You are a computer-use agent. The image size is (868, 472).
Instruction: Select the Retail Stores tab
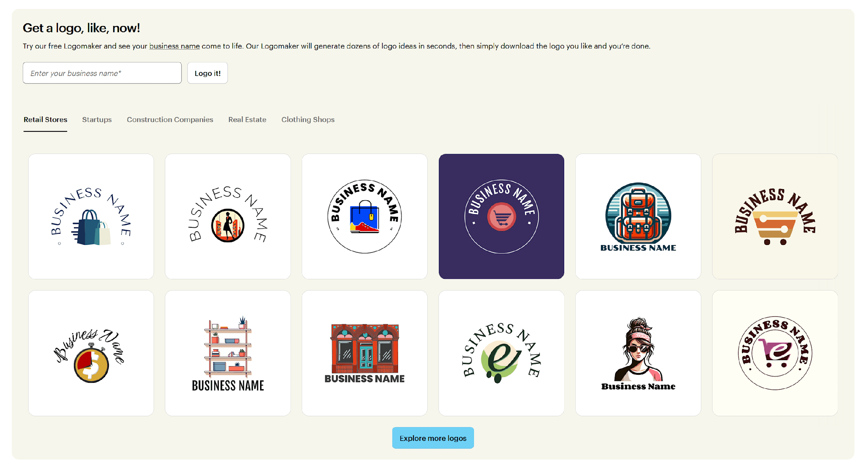pyautogui.click(x=45, y=119)
